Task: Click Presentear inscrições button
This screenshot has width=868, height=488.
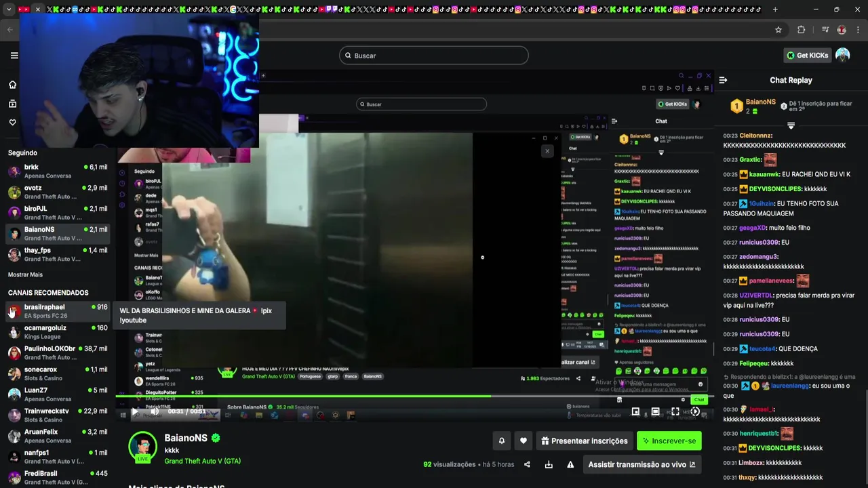Action: (585, 441)
